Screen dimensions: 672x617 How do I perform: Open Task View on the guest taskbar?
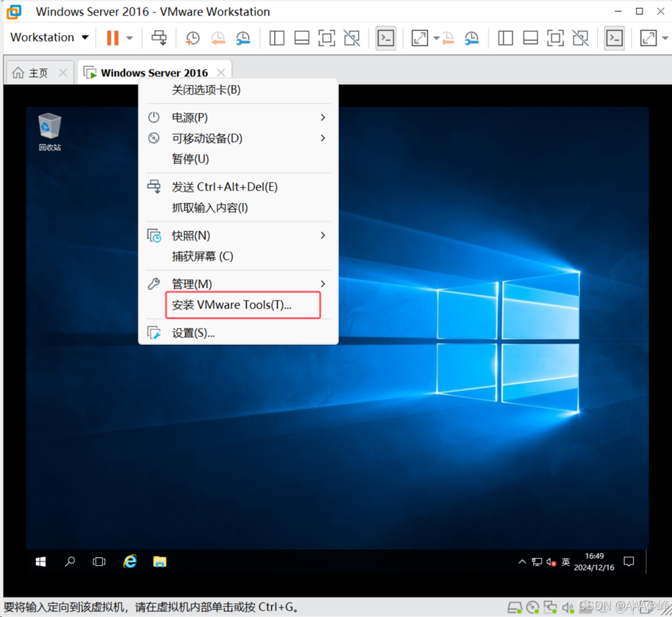pos(99,562)
